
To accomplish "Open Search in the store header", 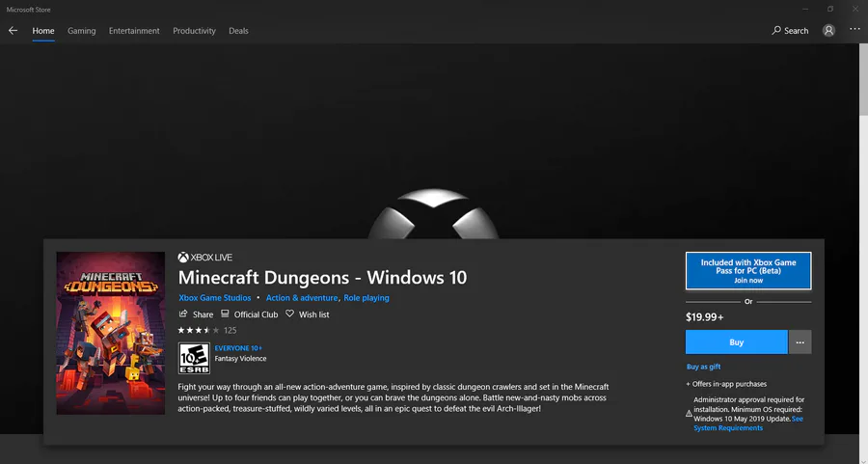I will click(790, 31).
